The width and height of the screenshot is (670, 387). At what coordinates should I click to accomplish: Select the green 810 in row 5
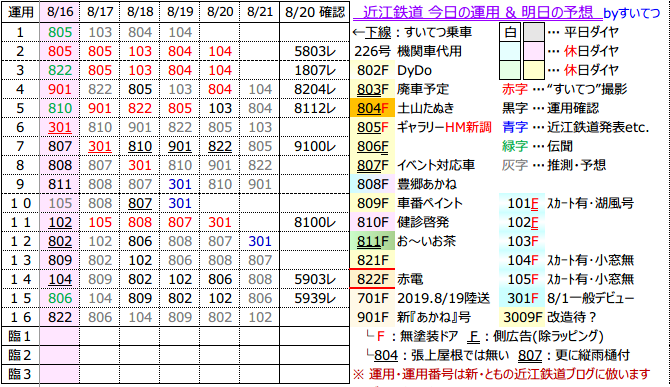60,108
